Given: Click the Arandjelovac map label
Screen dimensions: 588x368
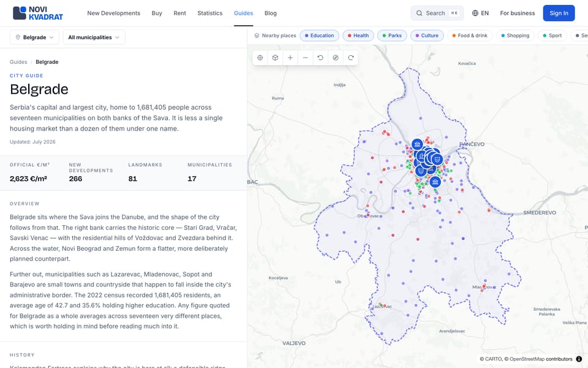Looking at the screenshot, I should pyautogui.click(x=452, y=331).
